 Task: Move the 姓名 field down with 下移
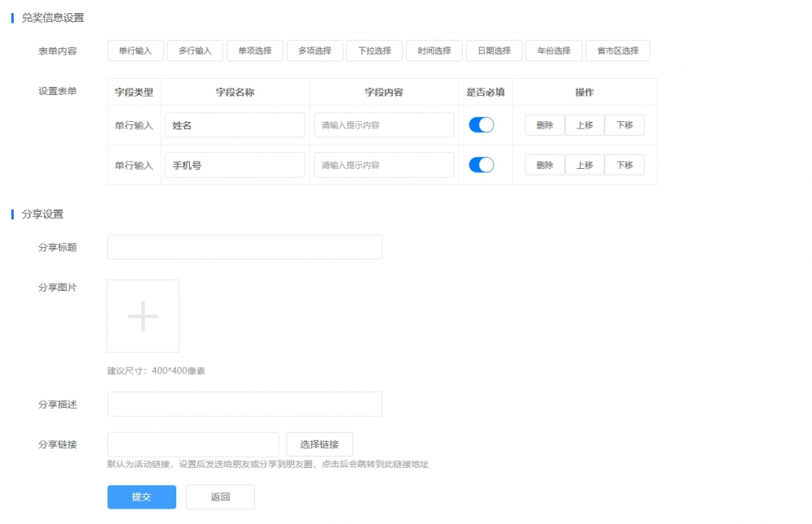click(624, 125)
